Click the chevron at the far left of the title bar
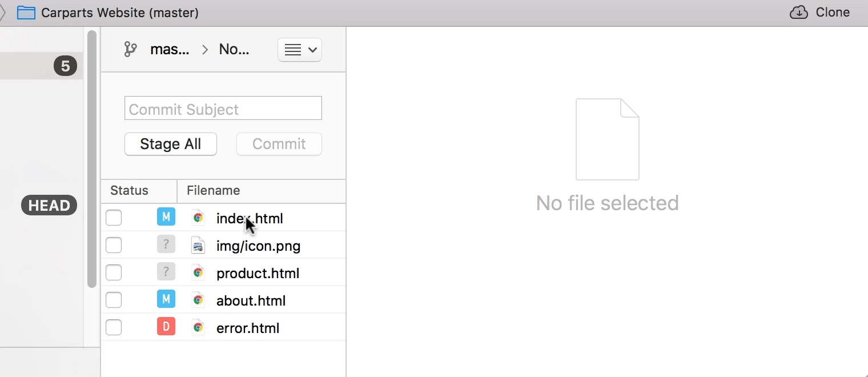 (3, 12)
